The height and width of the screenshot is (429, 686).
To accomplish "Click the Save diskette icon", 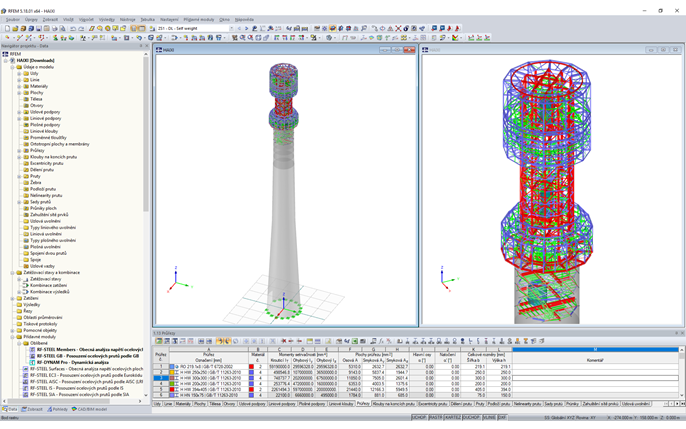I will tap(38, 28).
